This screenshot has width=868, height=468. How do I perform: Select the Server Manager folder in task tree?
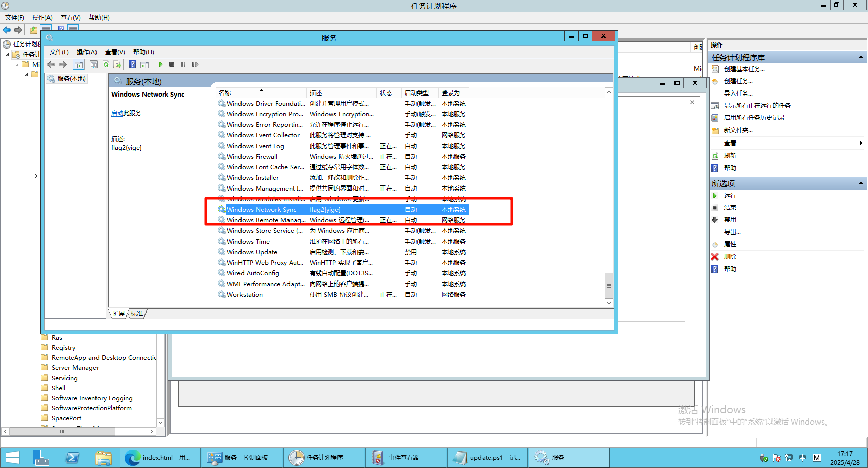pyautogui.click(x=75, y=368)
